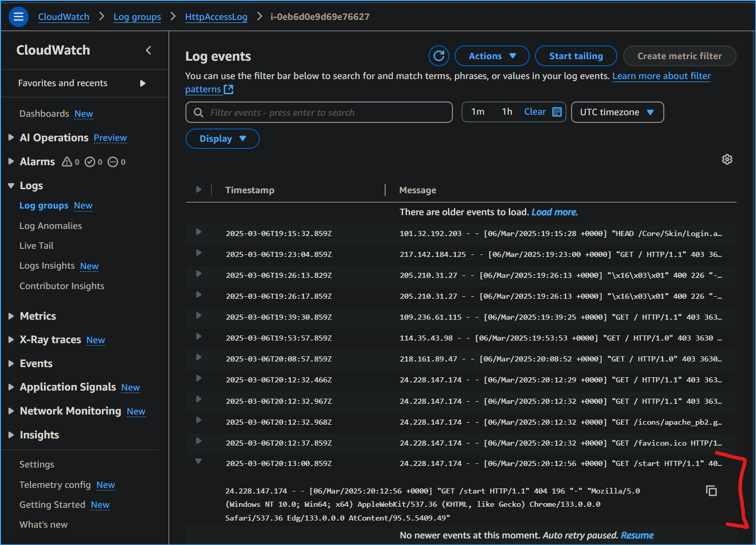756x545 pixels.
Task: Collapse the Logs section in the sidebar
Action: pyautogui.click(x=11, y=186)
